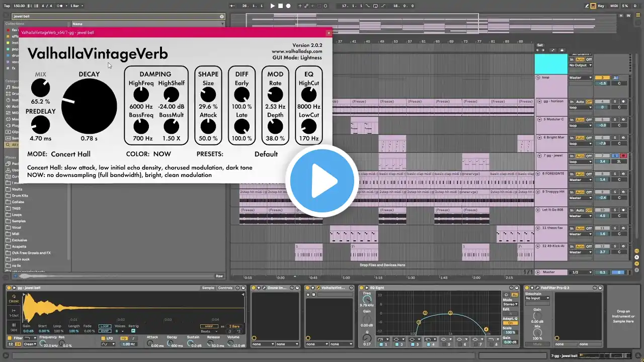Toggle track 8 activator button
The width and height of the screenshot is (644, 362).
602,174
